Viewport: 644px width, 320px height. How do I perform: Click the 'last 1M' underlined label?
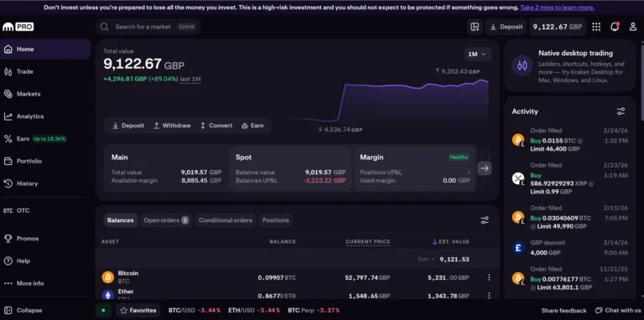tap(190, 79)
